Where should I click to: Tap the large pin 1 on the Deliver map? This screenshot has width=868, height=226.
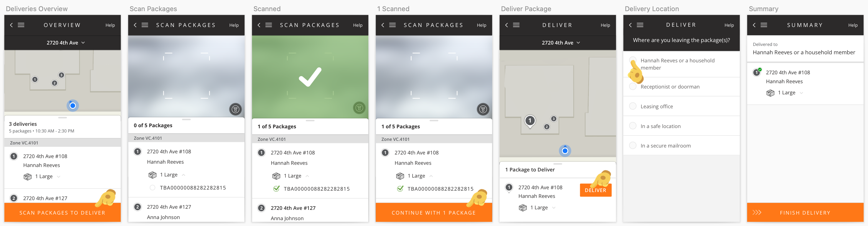point(530,121)
